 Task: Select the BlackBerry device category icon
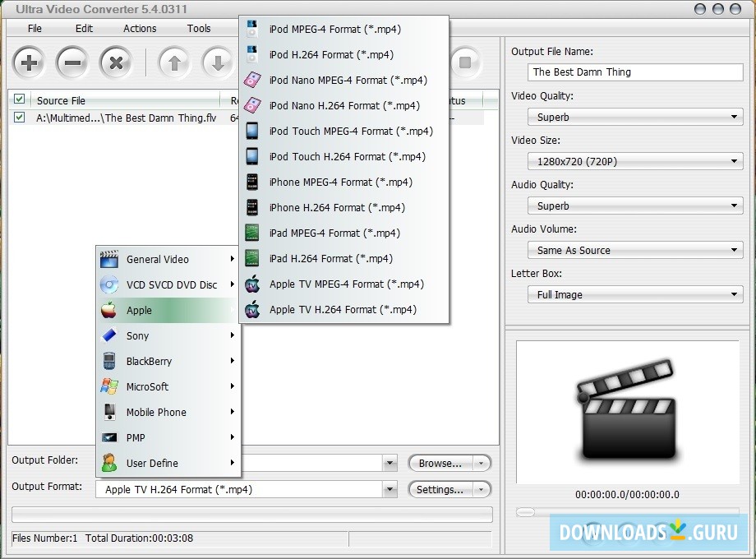click(x=111, y=361)
